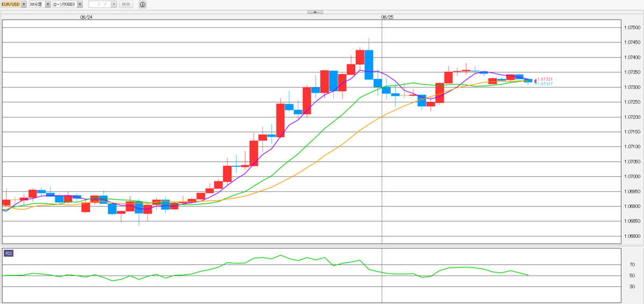644x304 pixels.
Task: Open the 30分足 timeframe dropdown
Action: click(x=48, y=4)
